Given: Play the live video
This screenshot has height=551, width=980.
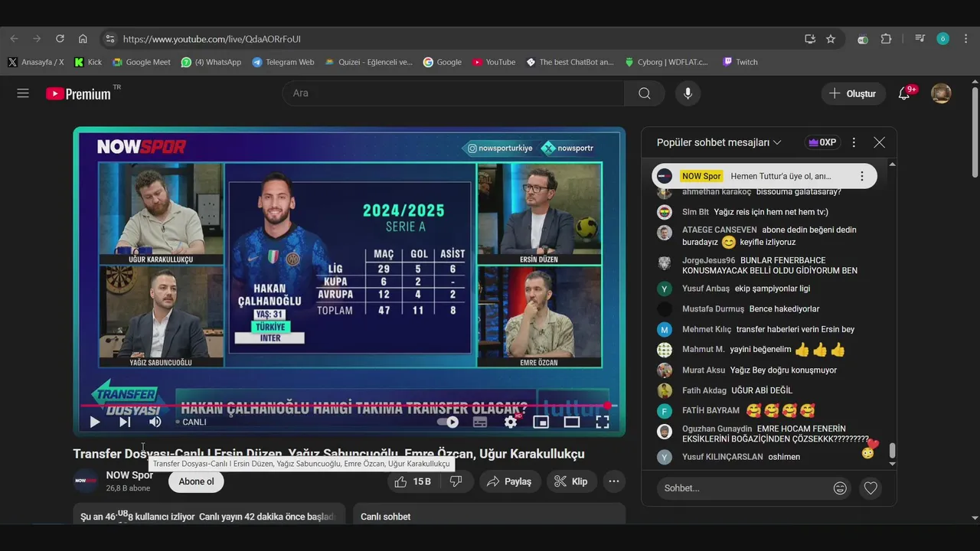Looking at the screenshot, I should [x=95, y=422].
